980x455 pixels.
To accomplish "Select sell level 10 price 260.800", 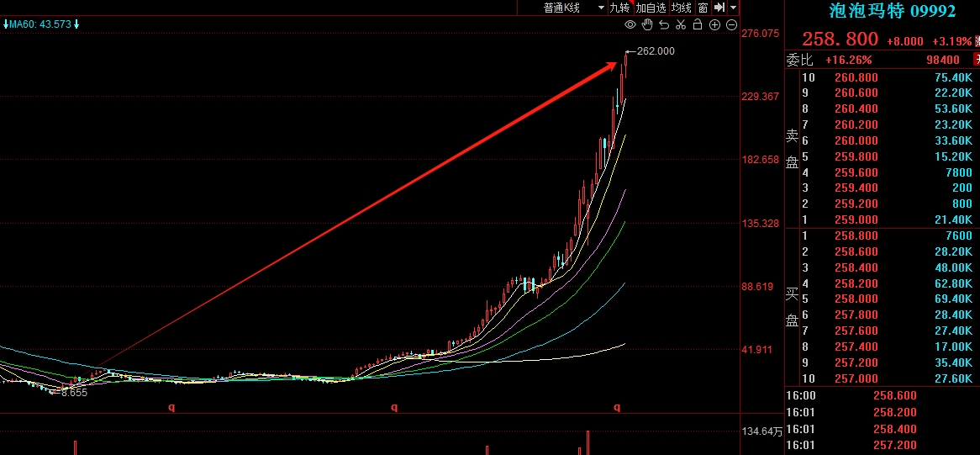I will click(856, 77).
